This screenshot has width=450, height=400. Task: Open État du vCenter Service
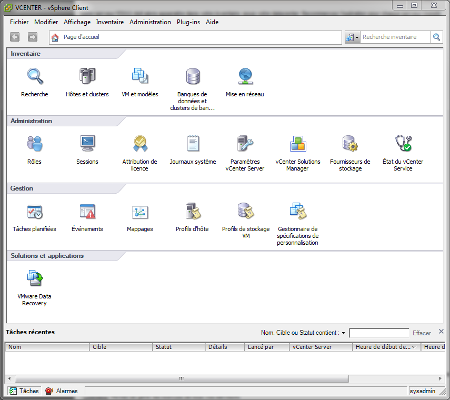click(x=403, y=144)
